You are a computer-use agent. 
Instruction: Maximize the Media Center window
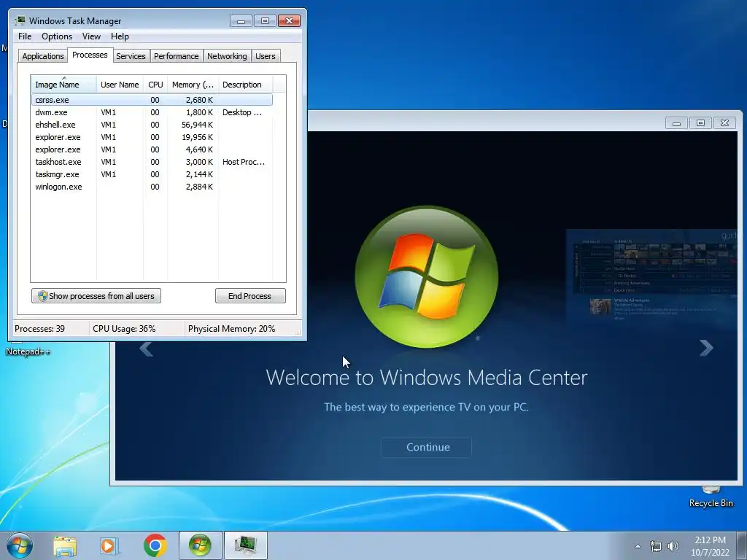700,123
